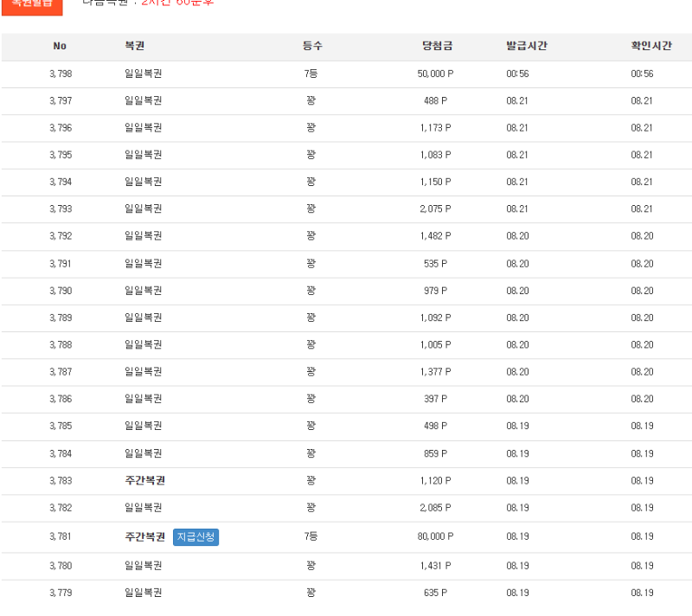Select row number 3,786

pyautogui.click(x=61, y=399)
